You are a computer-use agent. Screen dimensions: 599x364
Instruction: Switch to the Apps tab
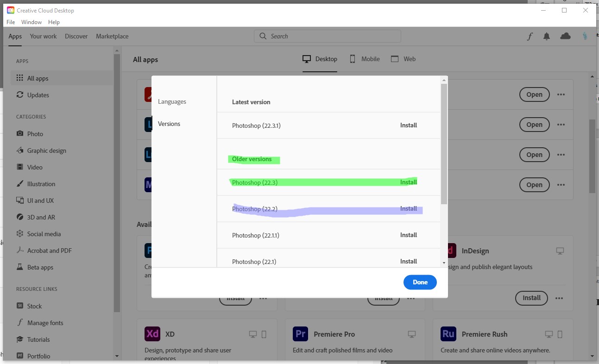(x=15, y=36)
